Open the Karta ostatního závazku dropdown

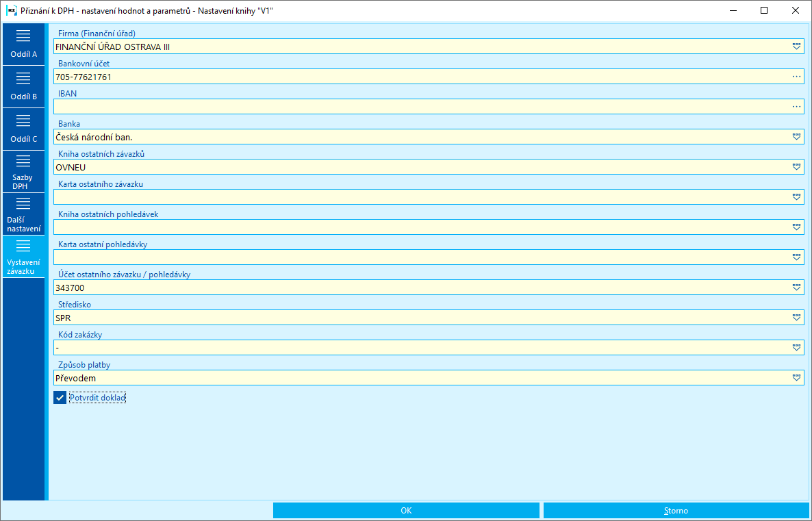(x=796, y=196)
